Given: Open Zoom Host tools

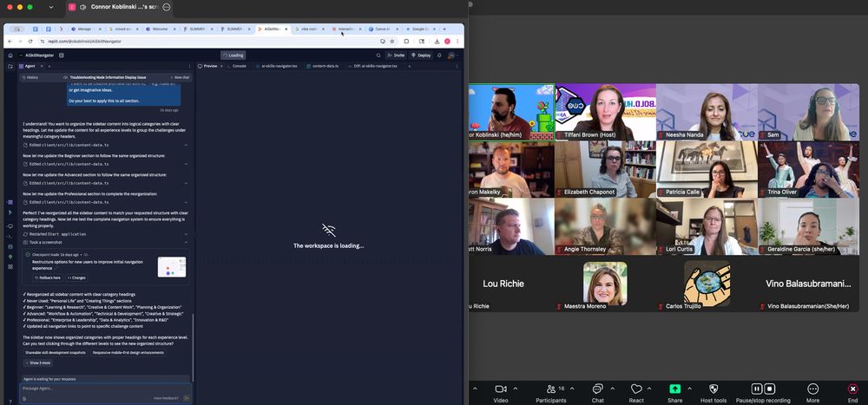Looking at the screenshot, I should point(713,392).
